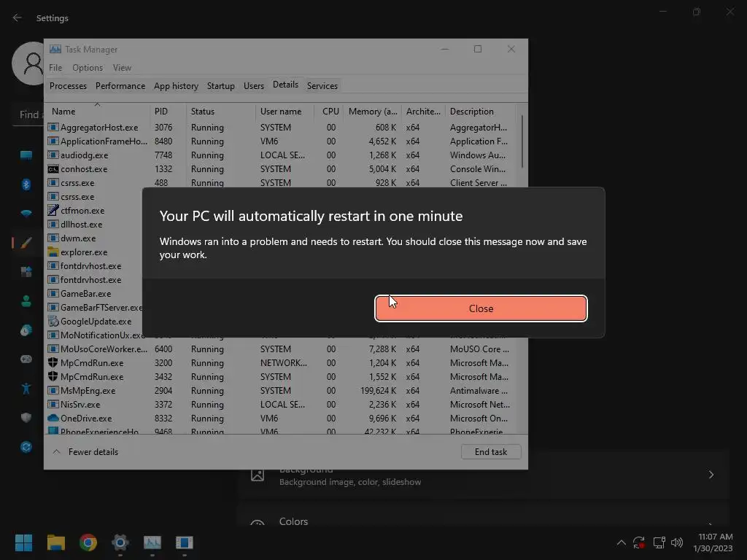Go back in Settings using the arrow
Screen dimensions: 747x560
pyautogui.click(x=18, y=17)
